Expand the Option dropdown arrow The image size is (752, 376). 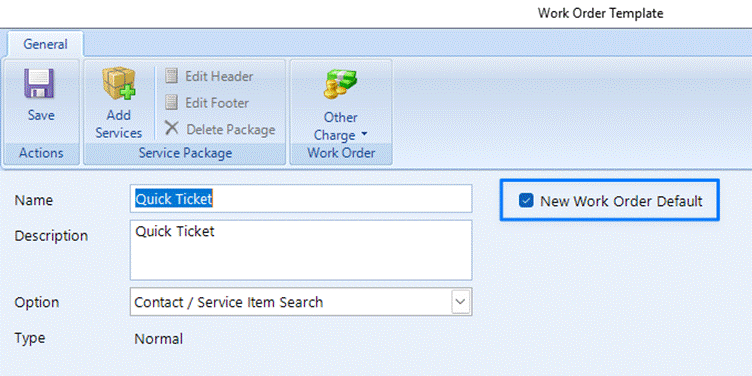pos(460,302)
